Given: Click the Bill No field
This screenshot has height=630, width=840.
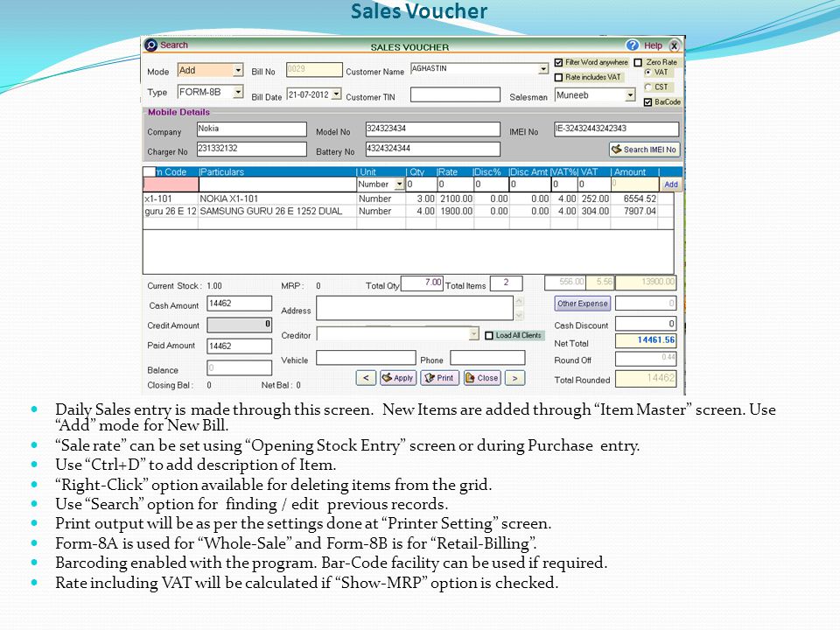Looking at the screenshot, I should coord(314,70).
